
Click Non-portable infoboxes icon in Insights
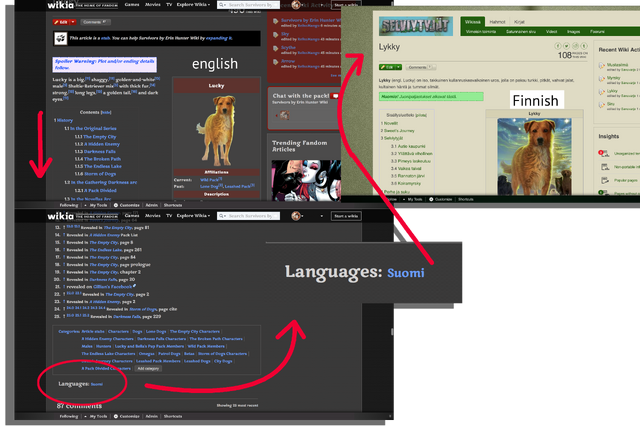pos(605,167)
